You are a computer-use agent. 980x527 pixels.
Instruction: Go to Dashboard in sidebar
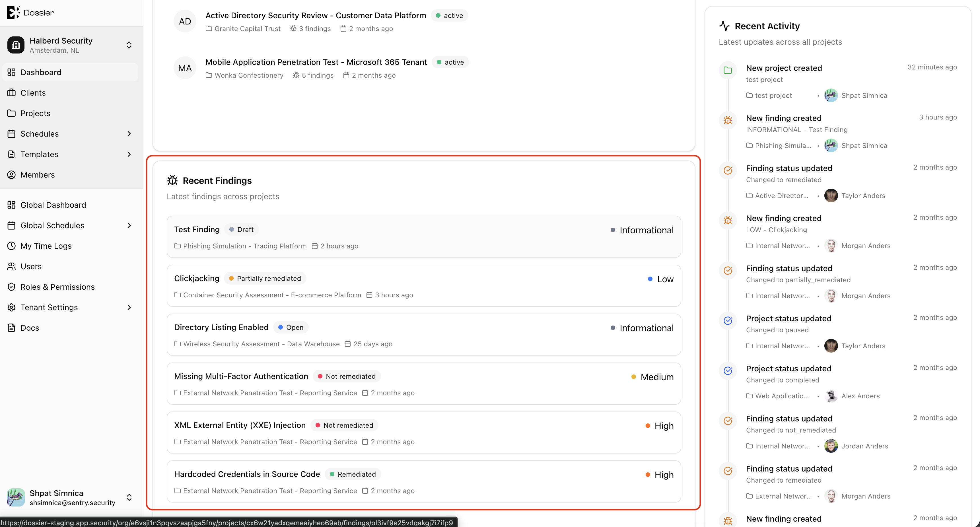tap(70, 72)
